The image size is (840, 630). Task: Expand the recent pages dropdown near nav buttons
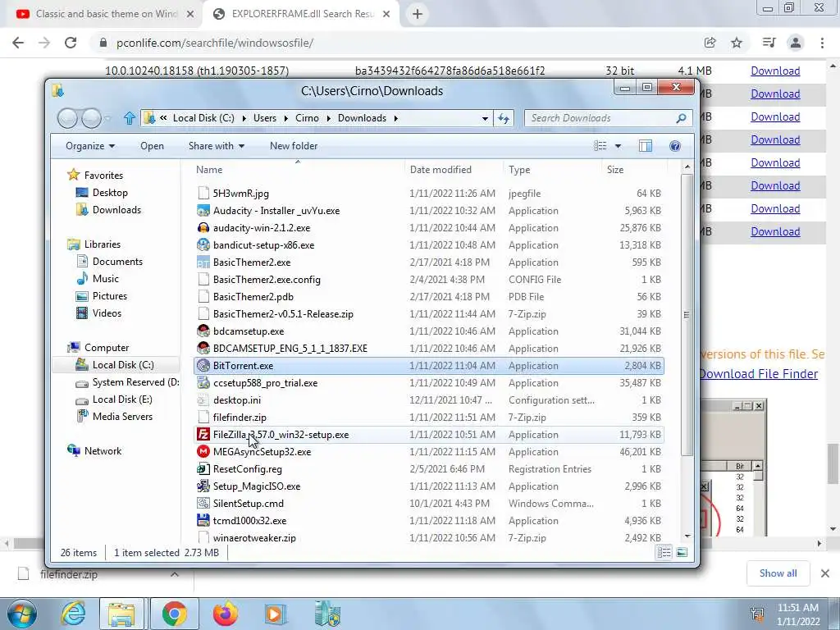click(x=107, y=118)
